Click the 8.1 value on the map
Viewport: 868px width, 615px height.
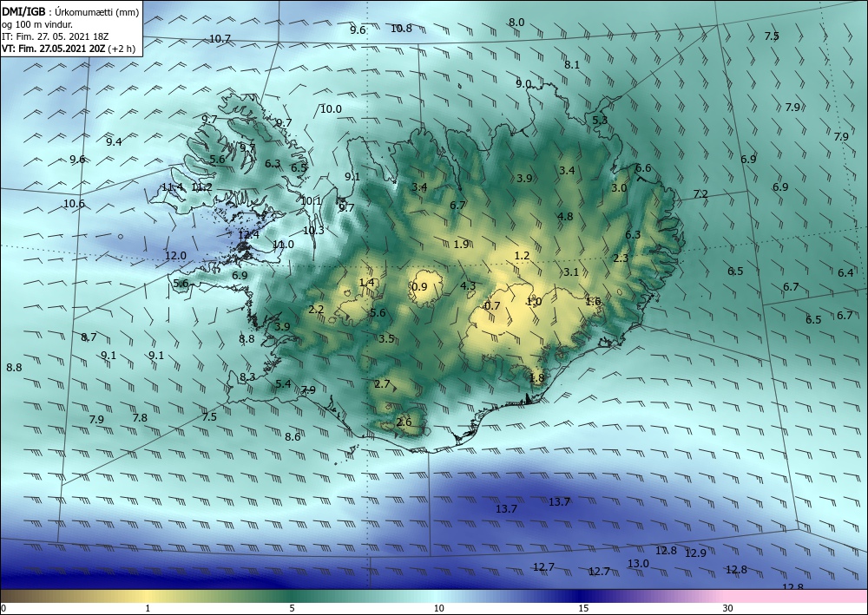[x=572, y=65]
